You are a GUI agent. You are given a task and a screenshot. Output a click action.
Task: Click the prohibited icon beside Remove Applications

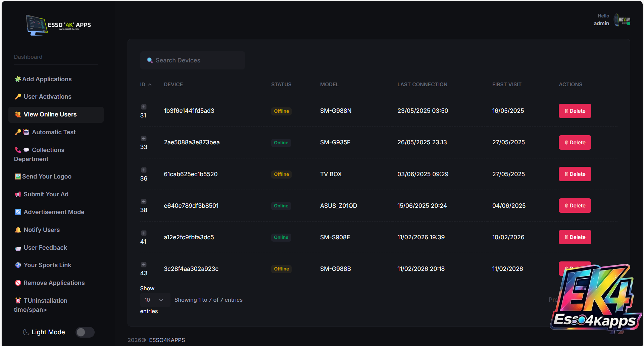point(18,283)
